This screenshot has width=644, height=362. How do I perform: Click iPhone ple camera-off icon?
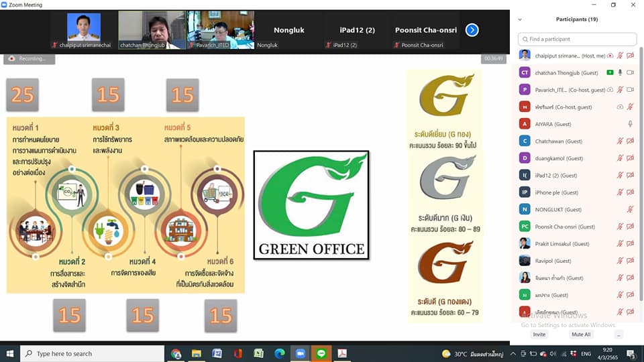coord(630,192)
